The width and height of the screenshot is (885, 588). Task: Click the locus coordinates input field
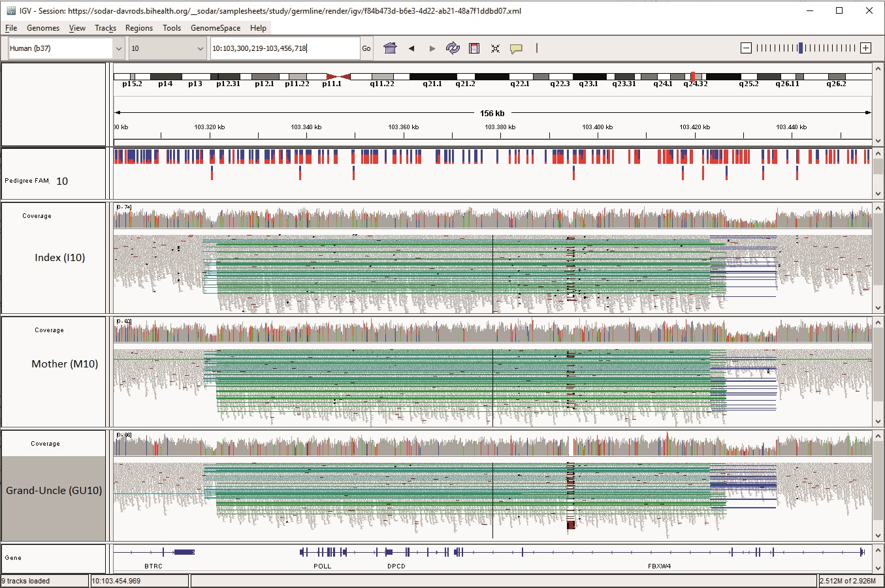tap(285, 48)
